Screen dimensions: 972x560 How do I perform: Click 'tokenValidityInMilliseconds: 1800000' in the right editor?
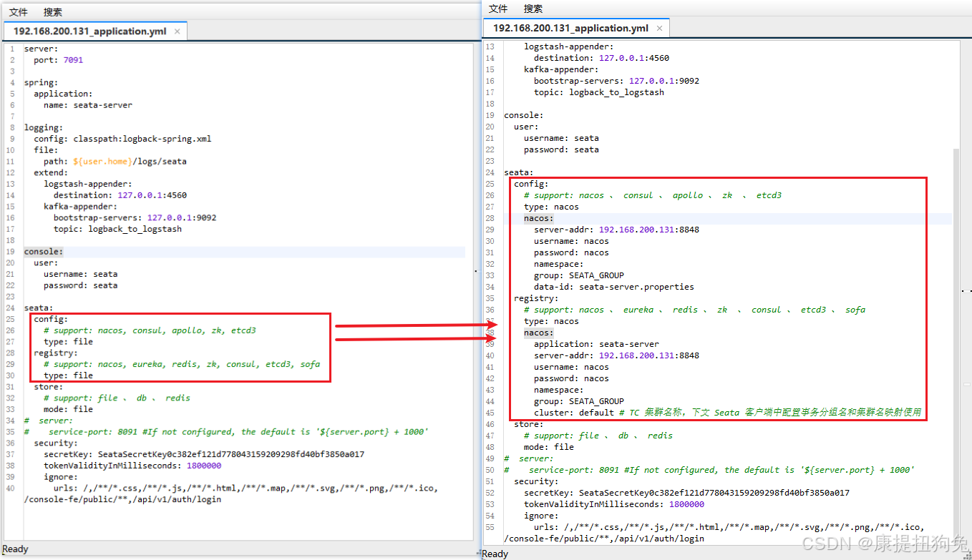[x=613, y=504]
